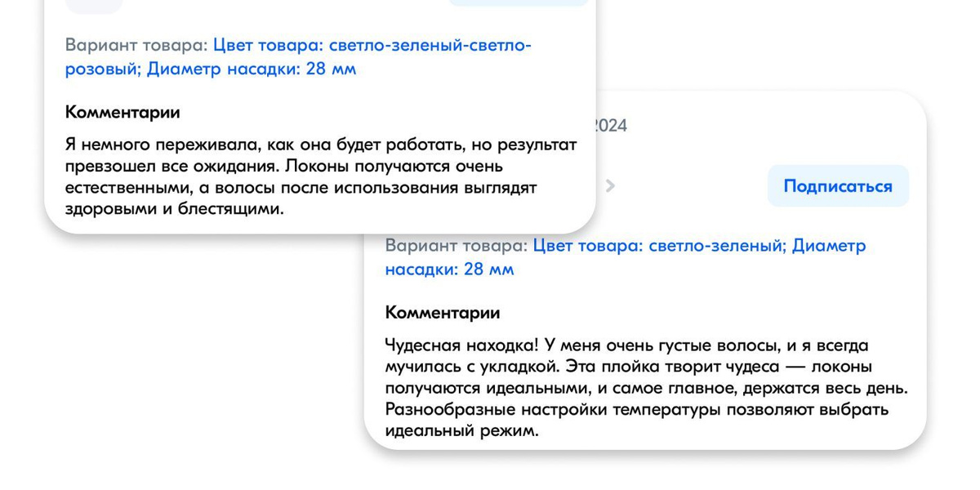Viewport: 980px width, 490px height.
Task: Open the светло-зеленый; Диаметр product variant link
Action: 626,257
